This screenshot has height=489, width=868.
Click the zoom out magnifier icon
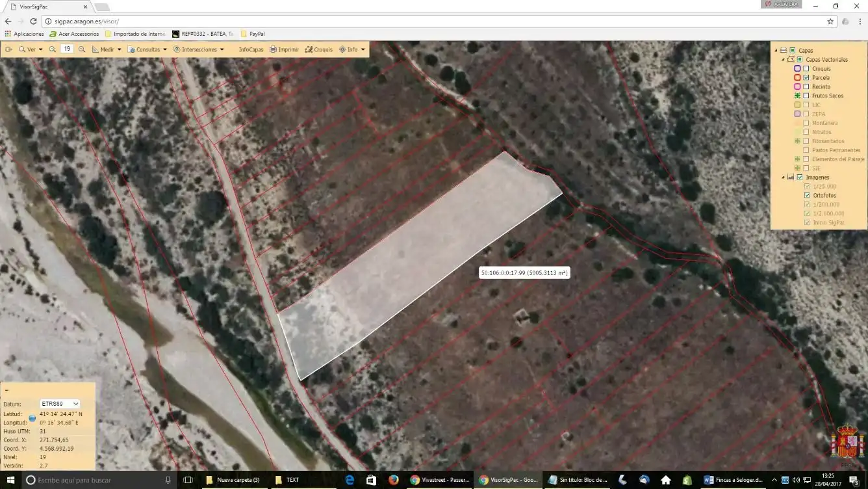click(x=53, y=49)
